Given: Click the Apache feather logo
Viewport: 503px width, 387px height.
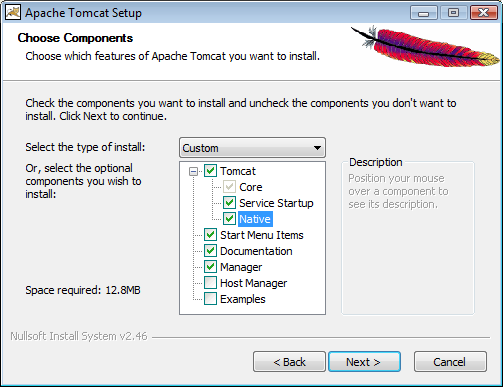Looking at the screenshot, I should 425,46.
